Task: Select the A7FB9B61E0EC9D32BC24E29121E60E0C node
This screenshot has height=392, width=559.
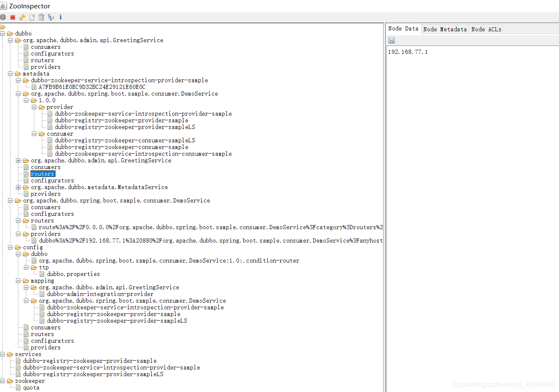Action: coord(92,87)
